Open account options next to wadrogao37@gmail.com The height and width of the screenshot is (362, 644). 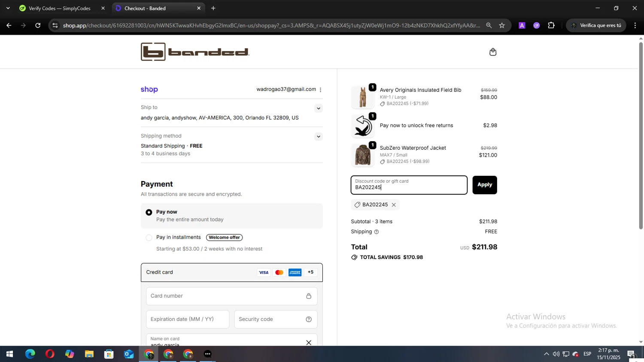click(320, 90)
